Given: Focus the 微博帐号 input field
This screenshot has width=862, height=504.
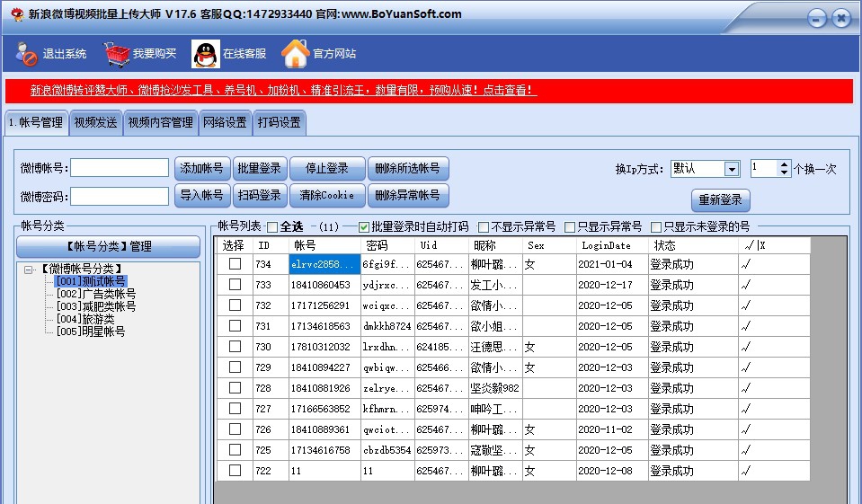Looking at the screenshot, I should coord(120,168).
